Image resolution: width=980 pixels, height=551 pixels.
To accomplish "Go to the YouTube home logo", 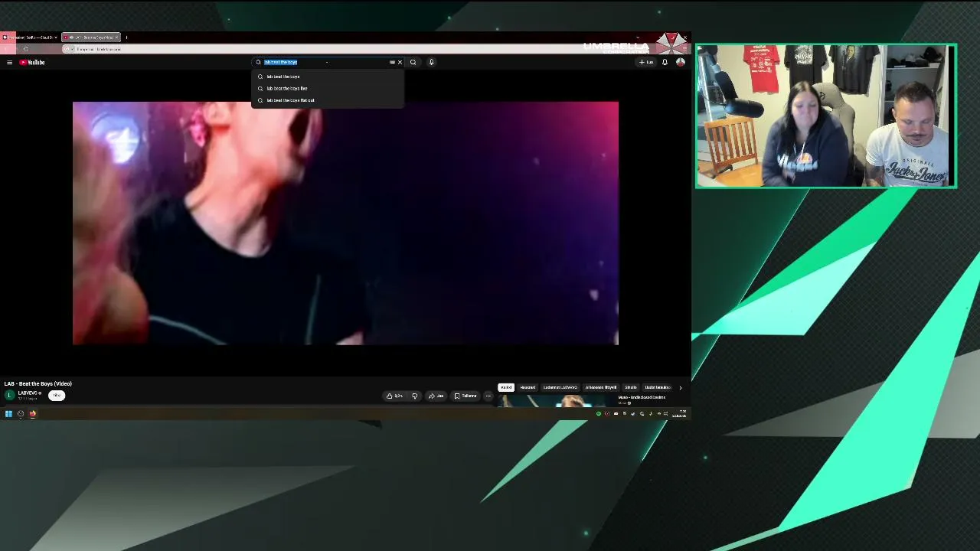I will (x=32, y=62).
